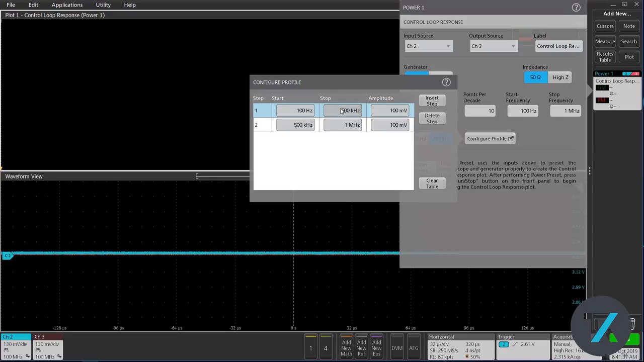This screenshot has width=644, height=362.
Task: Open the DVM panel
Action: pyautogui.click(x=397, y=348)
